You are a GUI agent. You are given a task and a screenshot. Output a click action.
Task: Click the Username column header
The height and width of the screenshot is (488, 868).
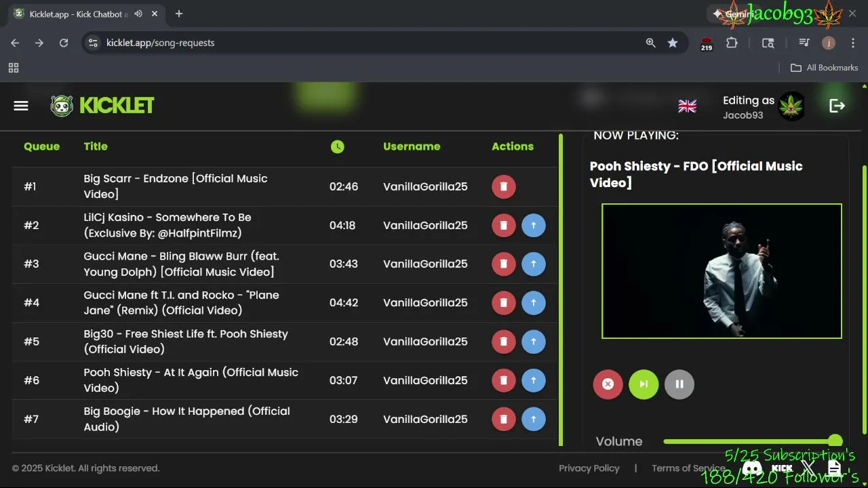pos(412,146)
